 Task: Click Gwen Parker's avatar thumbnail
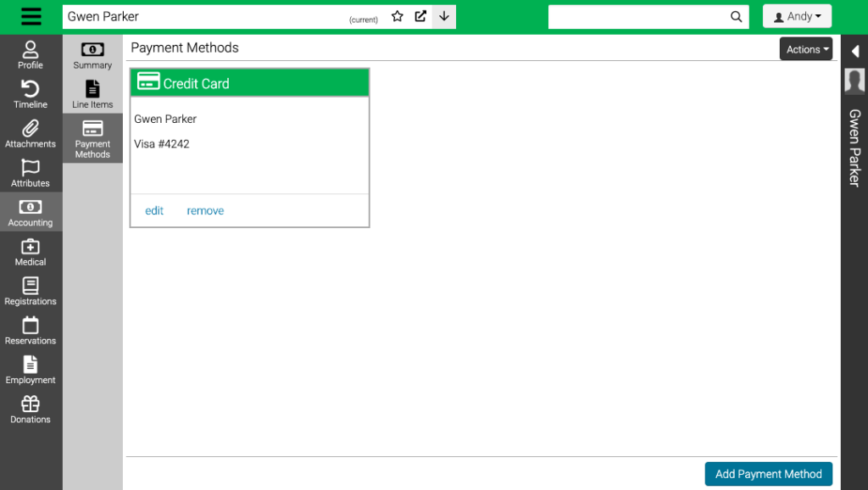click(x=854, y=81)
